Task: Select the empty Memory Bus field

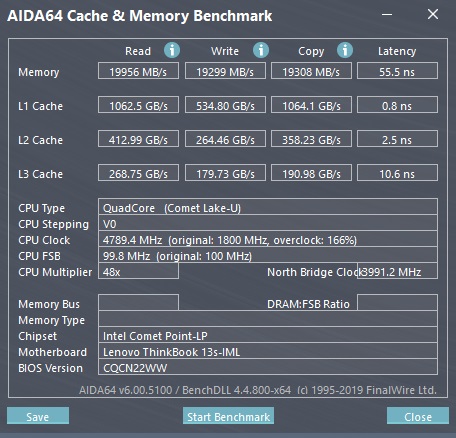Action: tap(138, 302)
